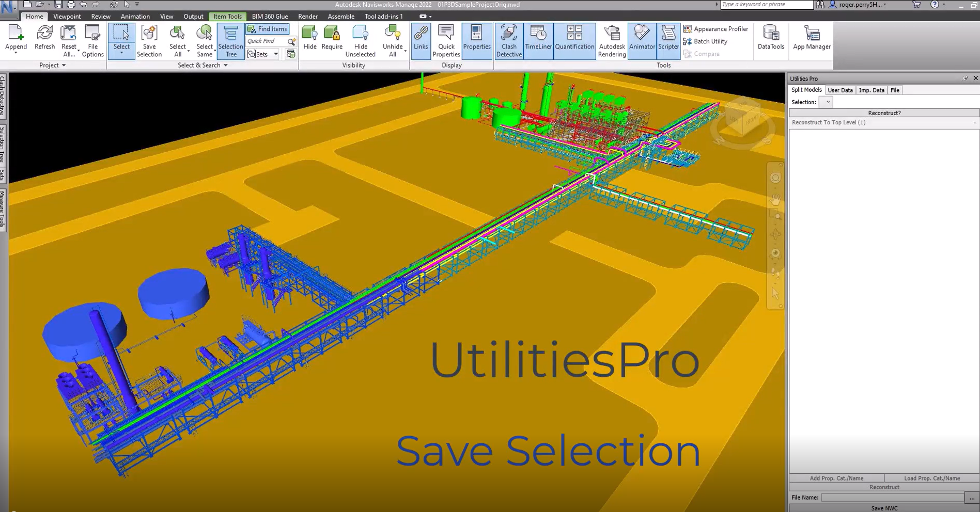The width and height of the screenshot is (980, 512).
Task: Click the Save NWC button
Action: click(x=884, y=508)
